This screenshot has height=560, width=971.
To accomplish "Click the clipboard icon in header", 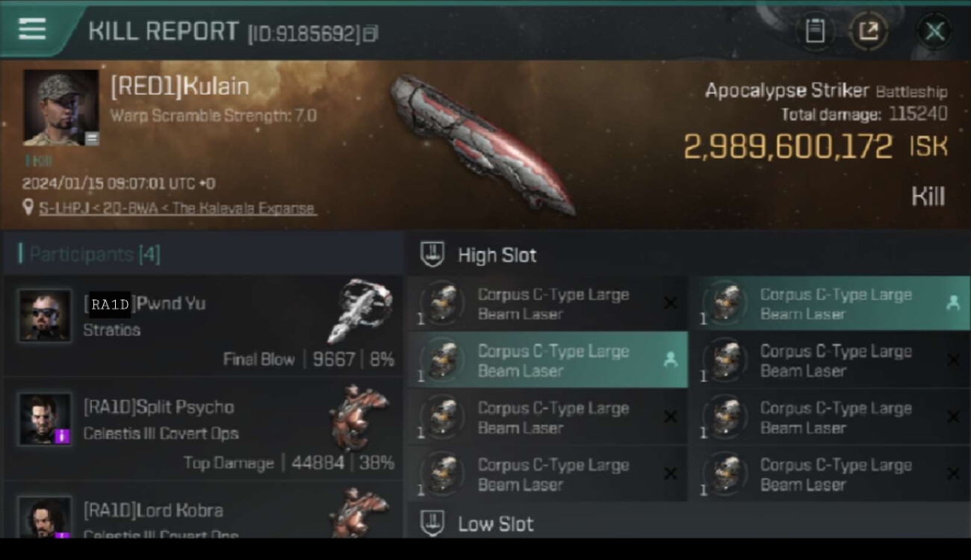I will [815, 31].
